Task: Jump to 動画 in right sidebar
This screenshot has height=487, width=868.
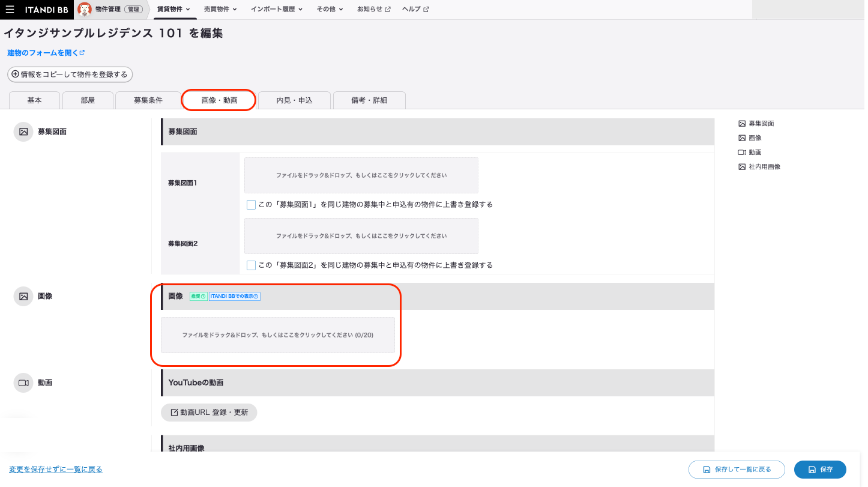Action: tap(750, 153)
